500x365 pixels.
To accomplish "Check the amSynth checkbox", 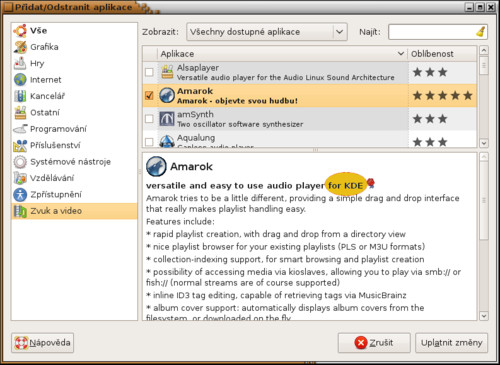I will point(149,119).
